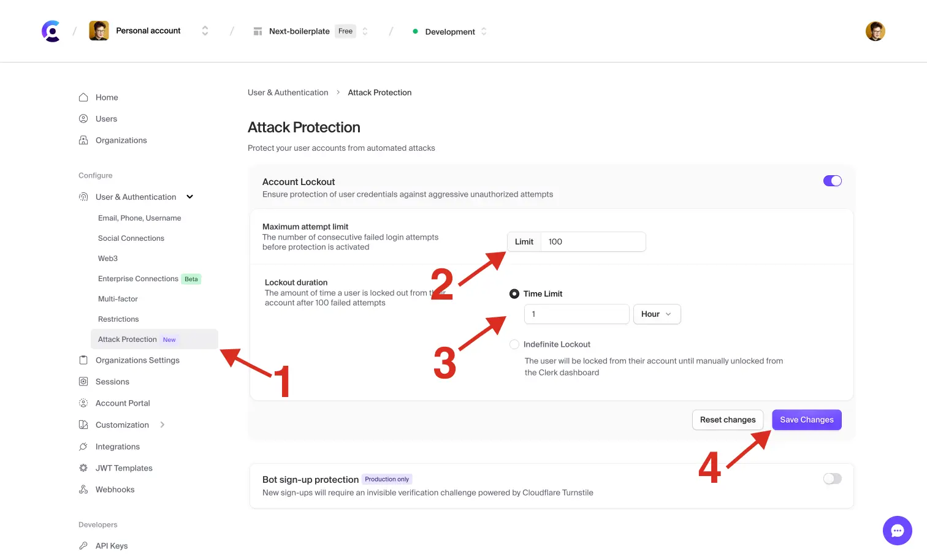Click the Sessions icon in sidebar
The image size is (927, 560).
83,382
